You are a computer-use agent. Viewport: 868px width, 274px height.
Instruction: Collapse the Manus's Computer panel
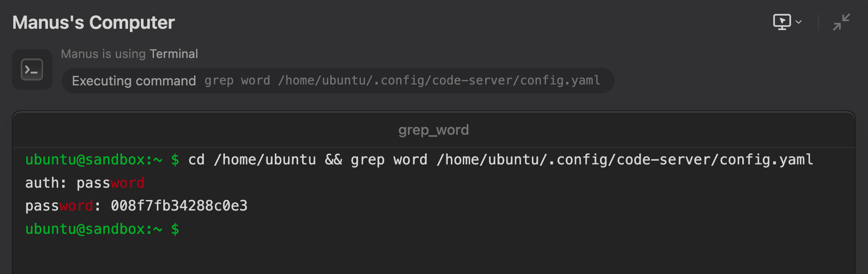coord(841,22)
